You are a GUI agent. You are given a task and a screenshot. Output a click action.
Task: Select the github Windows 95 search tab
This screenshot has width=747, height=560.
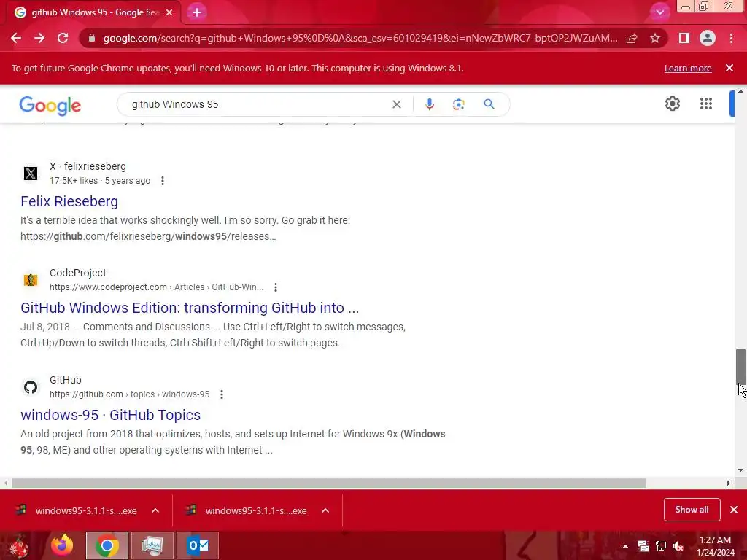coord(94,13)
